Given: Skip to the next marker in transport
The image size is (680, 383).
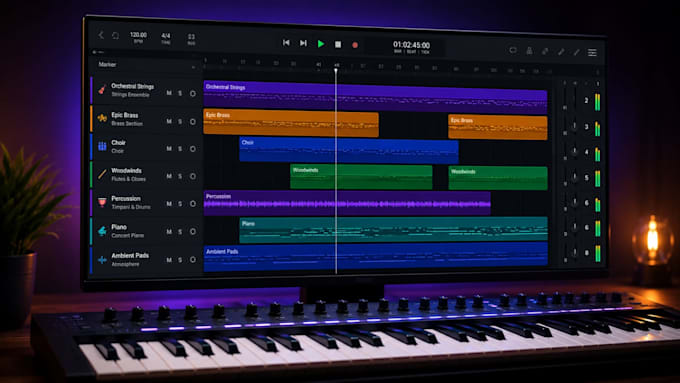Looking at the screenshot, I should click(x=303, y=43).
